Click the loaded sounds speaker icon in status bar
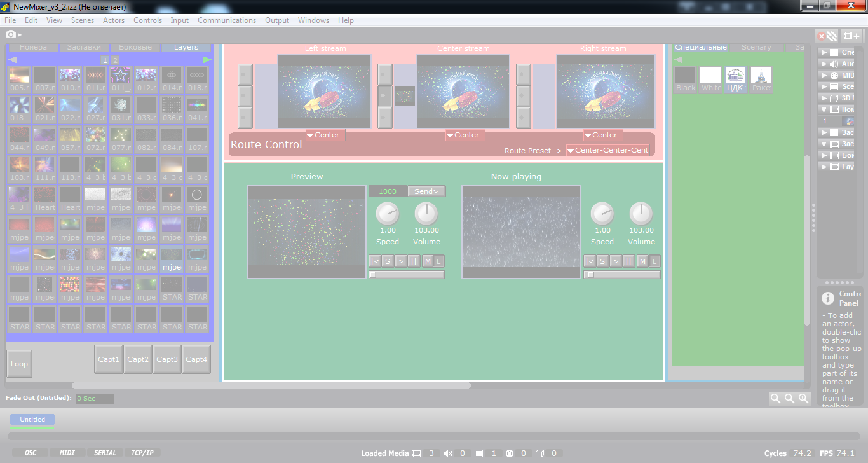This screenshot has width=868, height=463. (x=448, y=453)
